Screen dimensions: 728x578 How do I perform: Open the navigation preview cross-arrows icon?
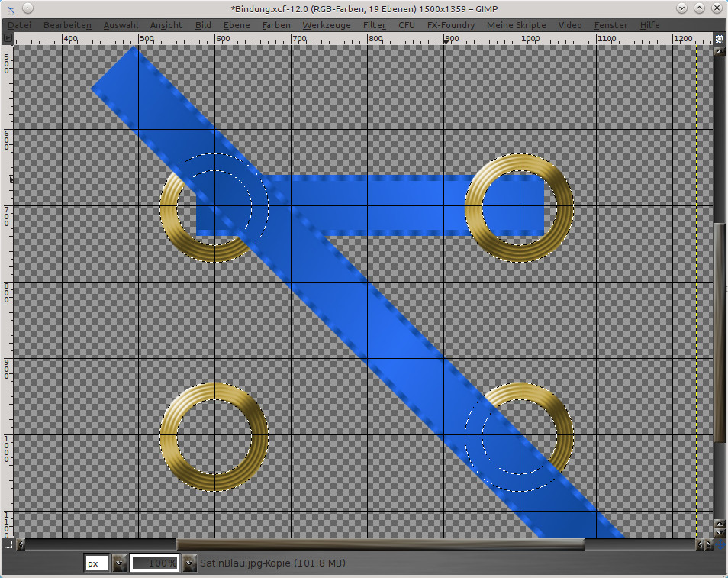tap(719, 544)
